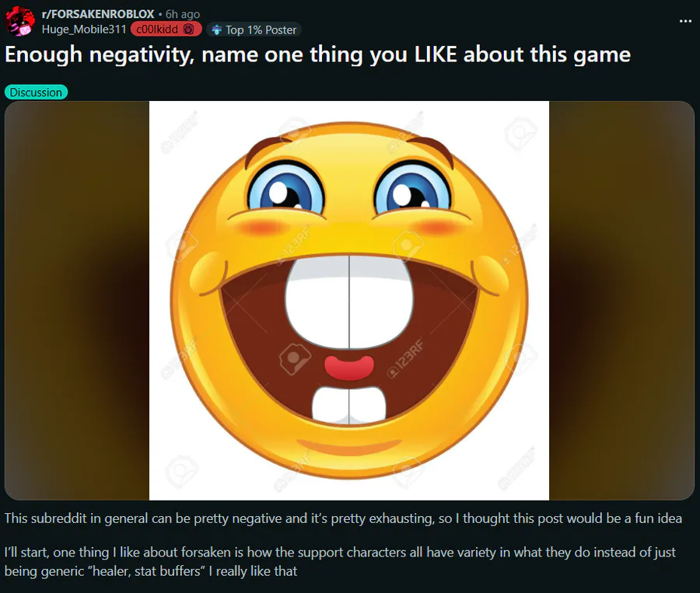This screenshot has width=700, height=593.
Task: Click the first paragraph of post text
Action: (343, 518)
